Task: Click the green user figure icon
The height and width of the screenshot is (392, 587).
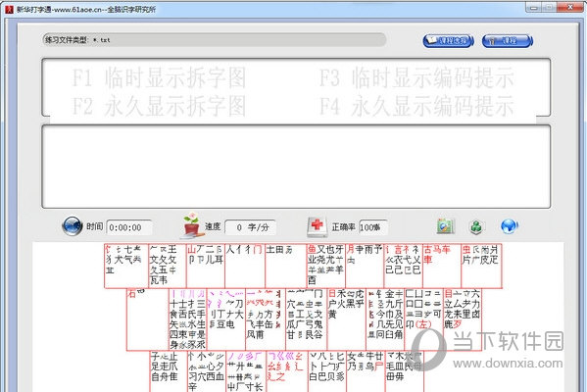Action: pyautogui.click(x=476, y=226)
